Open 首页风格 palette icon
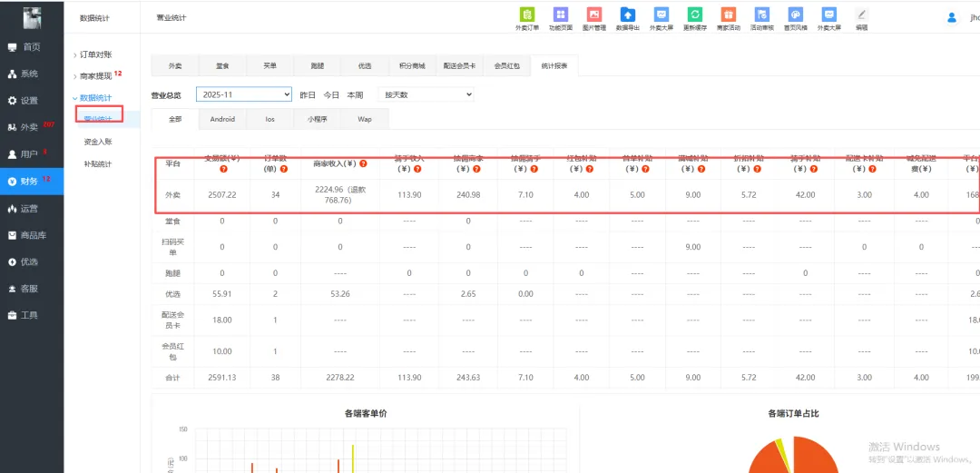The width and height of the screenshot is (980, 473). [795, 15]
